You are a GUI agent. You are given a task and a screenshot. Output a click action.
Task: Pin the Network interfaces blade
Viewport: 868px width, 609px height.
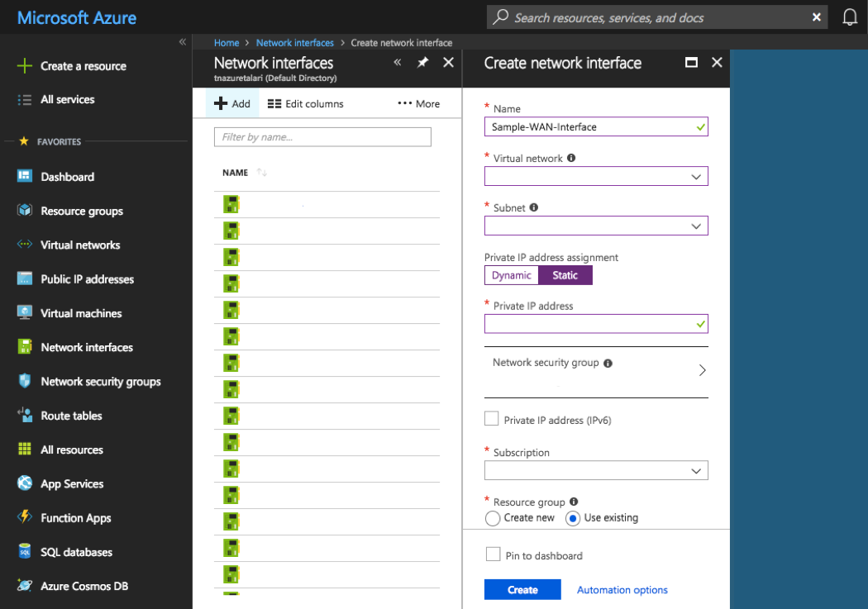click(422, 63)
